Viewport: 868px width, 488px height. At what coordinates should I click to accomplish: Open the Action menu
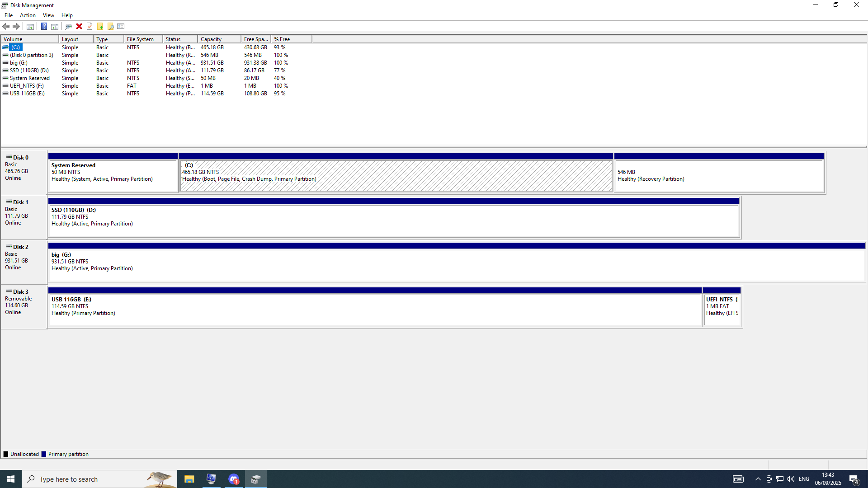[x=28, y=15]
